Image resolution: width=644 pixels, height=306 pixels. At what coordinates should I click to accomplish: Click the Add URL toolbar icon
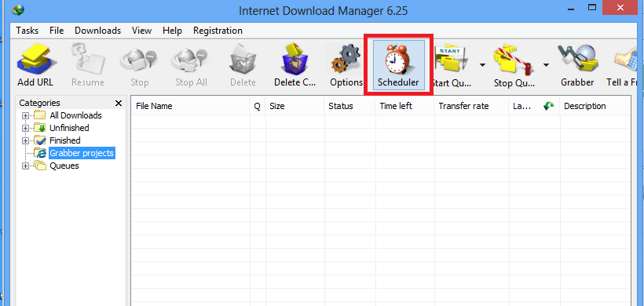pos(35,60)
